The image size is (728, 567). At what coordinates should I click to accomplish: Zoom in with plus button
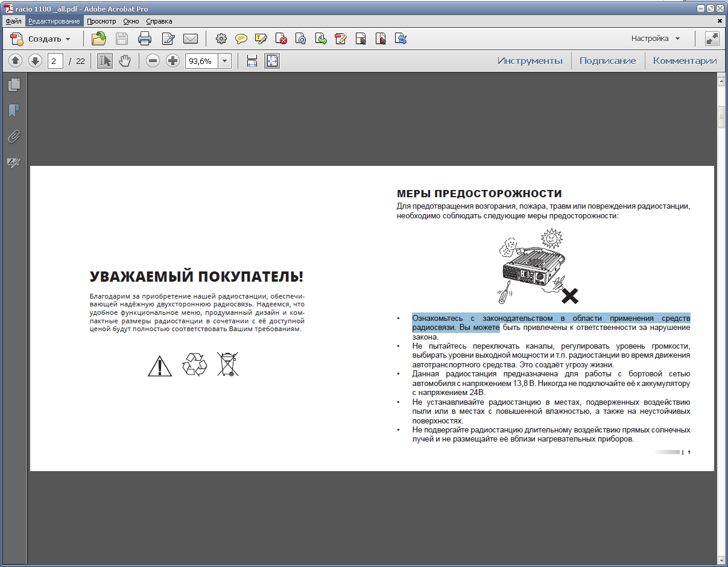(x=173, y=61)
